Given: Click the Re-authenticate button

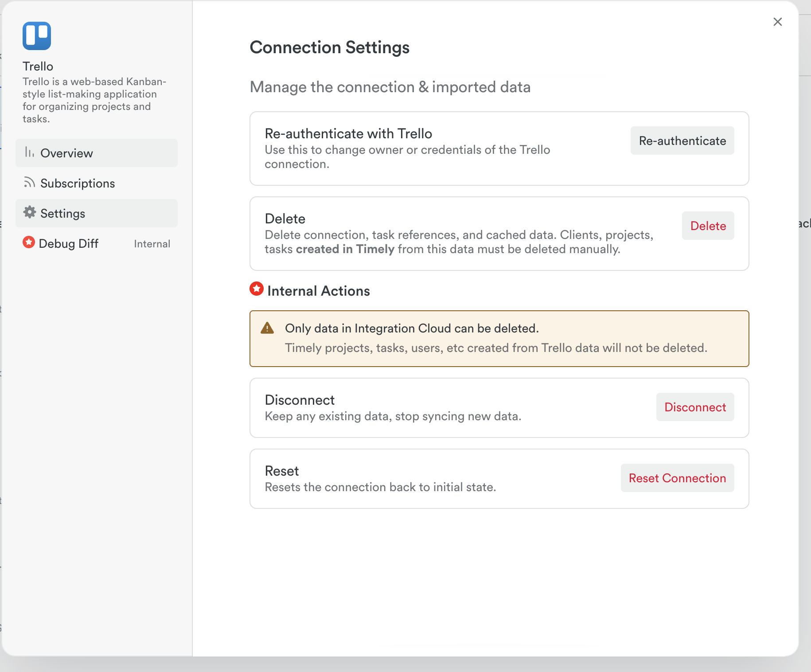Looking at the screenshot, I should [x=682, y=141].
